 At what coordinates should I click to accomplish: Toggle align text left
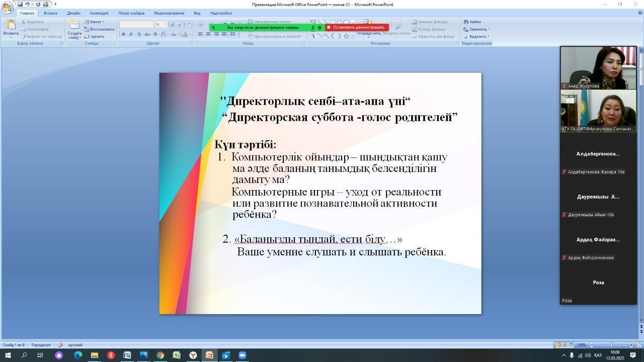[200, 34]
